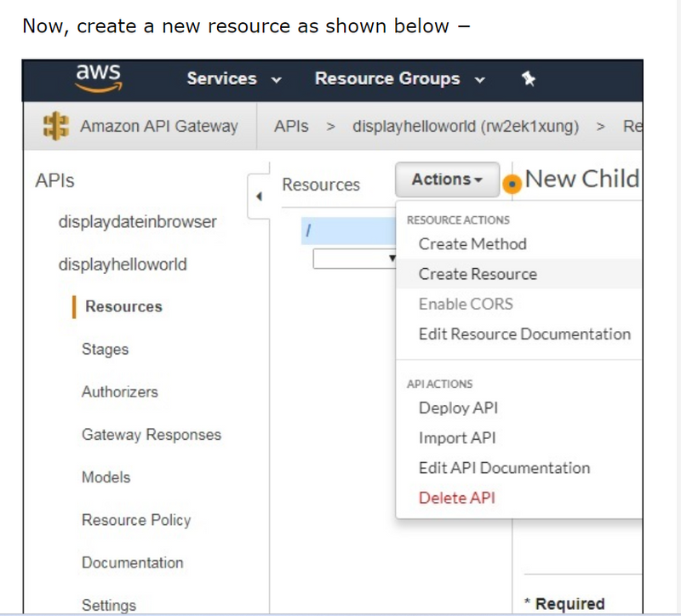Choose Create Resource menu option
Screen dimensions: 681x616
point(478,274)
